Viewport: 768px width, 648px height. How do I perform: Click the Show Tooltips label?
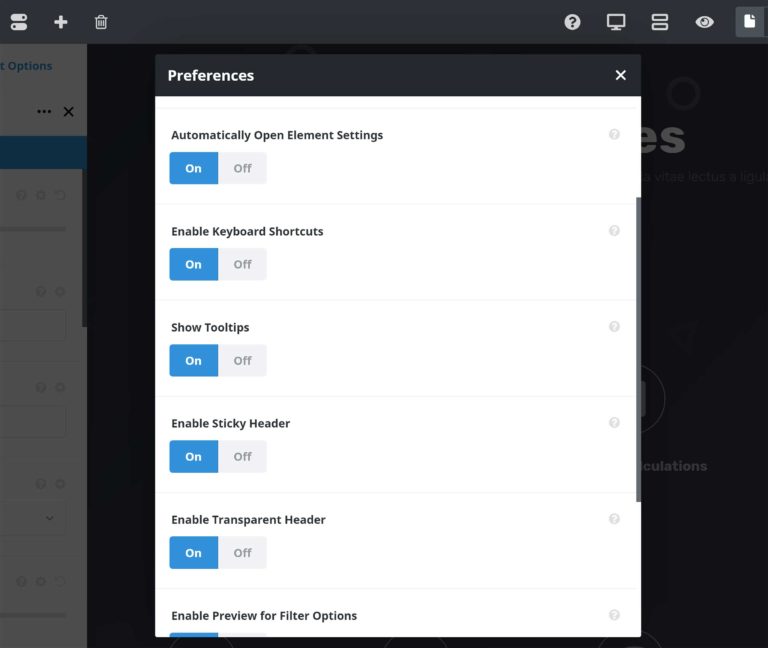click(x=210, y=327)
